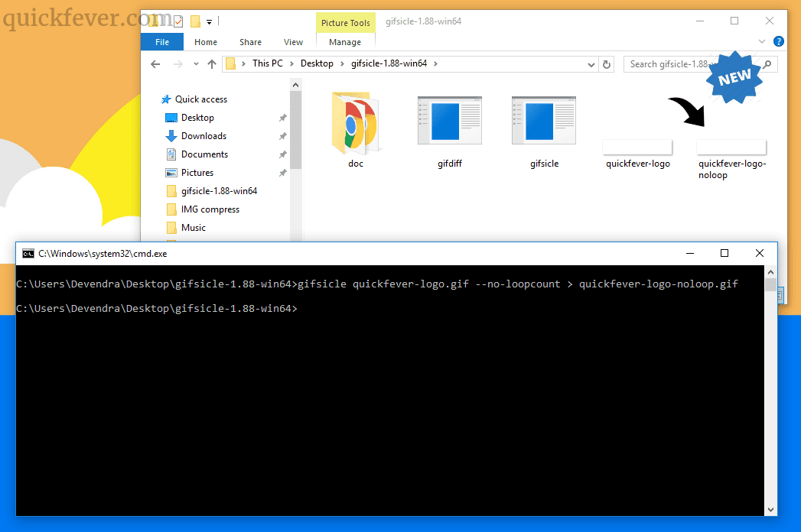Click the Properties checkmark quick toolbar icon

click(x=178, y=21)
